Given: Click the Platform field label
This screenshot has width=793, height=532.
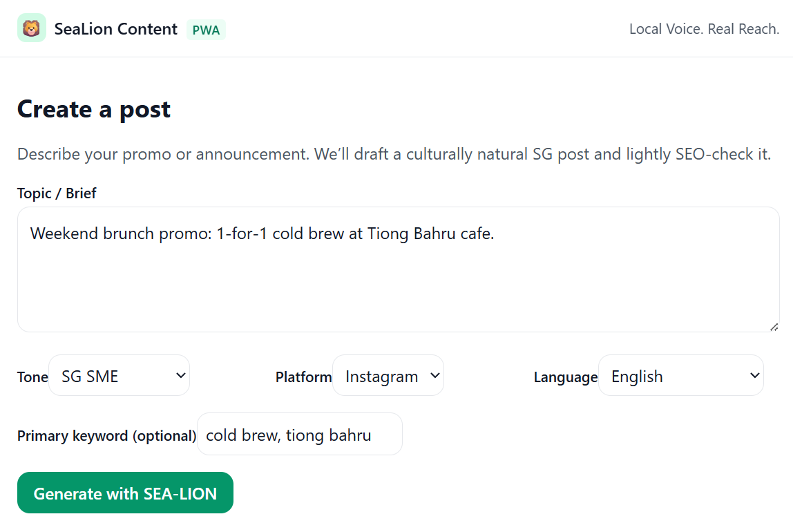Looking at the screenshot, I should coord(303,377).
